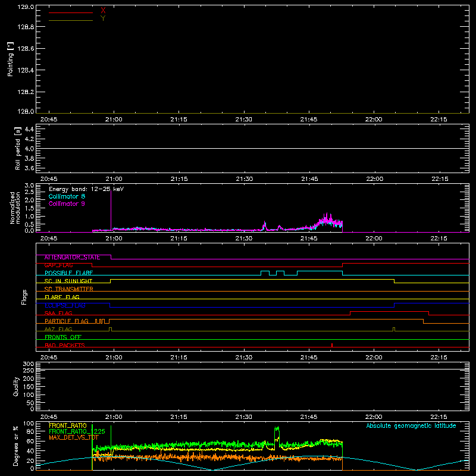Image resolution: width=476 pixels, height=476 pixels.
Task: Click the 21:15 time label under Flags panel
Action: click(179, 358)
